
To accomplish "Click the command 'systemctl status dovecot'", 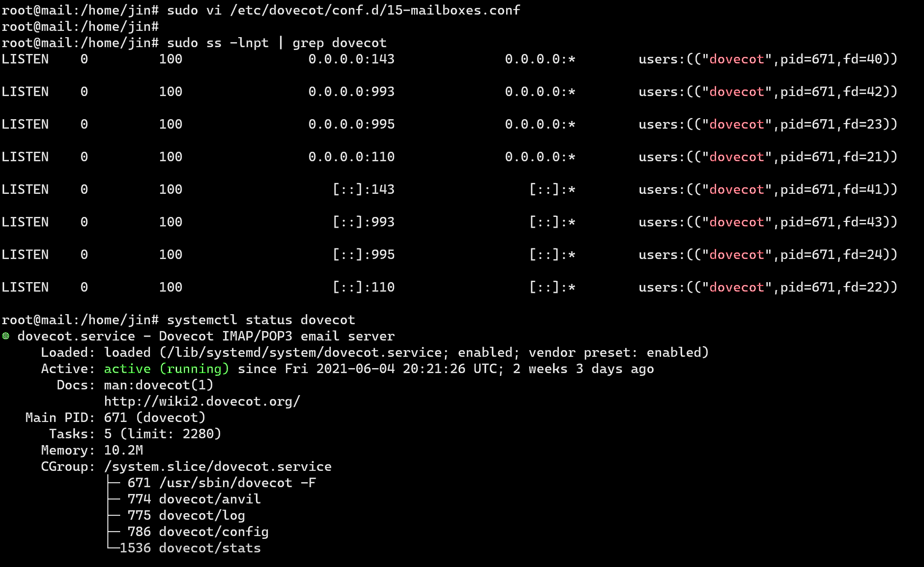I will click(x=261, y=320).
